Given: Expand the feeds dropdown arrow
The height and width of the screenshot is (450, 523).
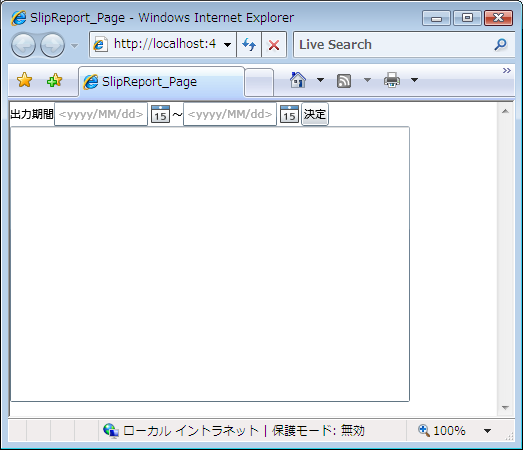Looking at the screenshot, I should [x=367, y=80].
